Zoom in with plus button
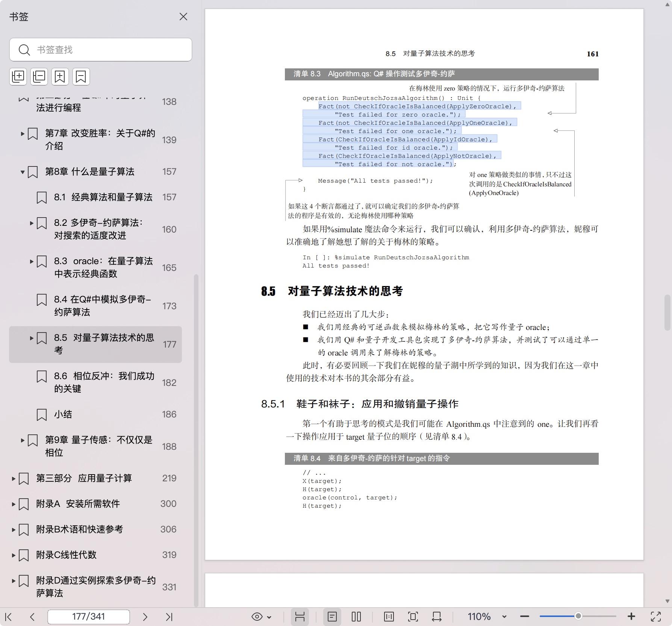 pos(631,617)
